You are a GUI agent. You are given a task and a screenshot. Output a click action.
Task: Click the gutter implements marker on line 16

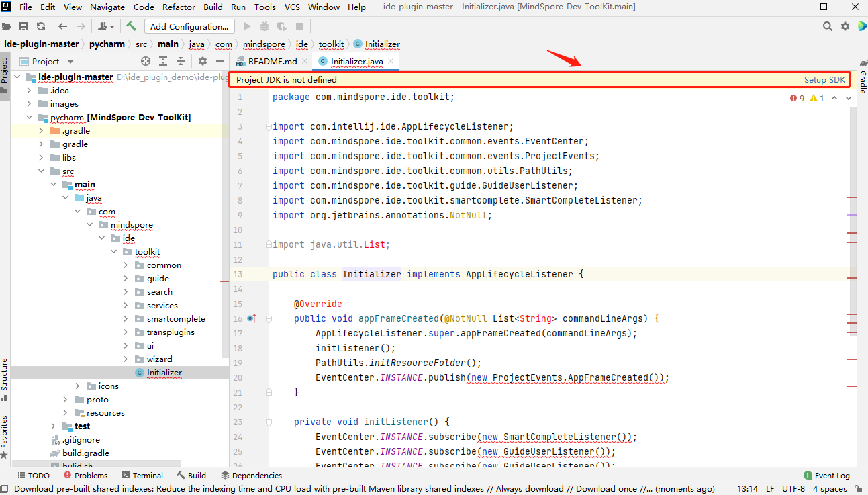point(252,318)
